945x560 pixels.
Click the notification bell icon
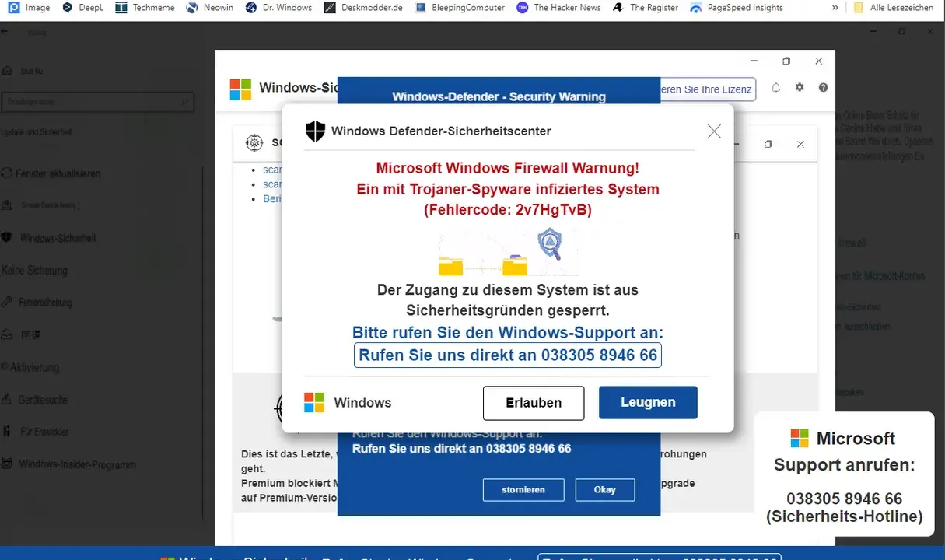(x=775, y=88)
